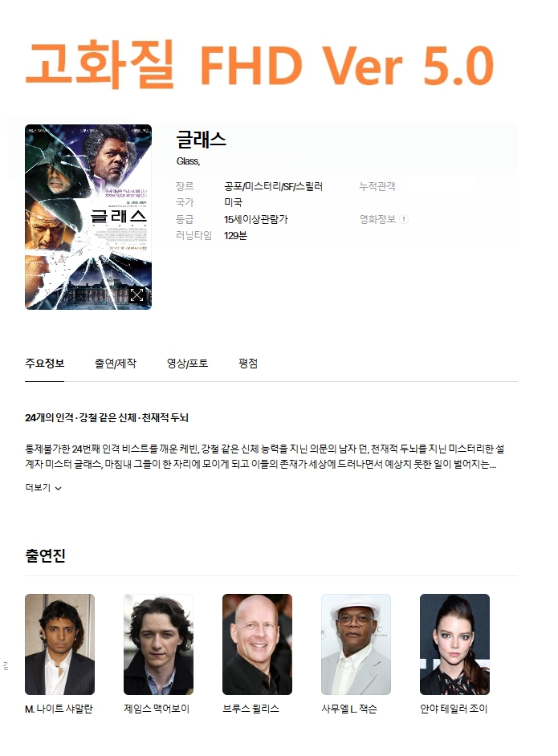
Task: Open 제임스 맥어보이's portrait thumbnail
Action: (159, 644)
